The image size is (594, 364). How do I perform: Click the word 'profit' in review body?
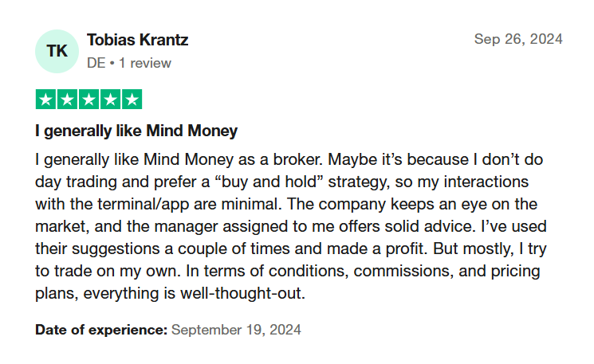coord(406,249)
